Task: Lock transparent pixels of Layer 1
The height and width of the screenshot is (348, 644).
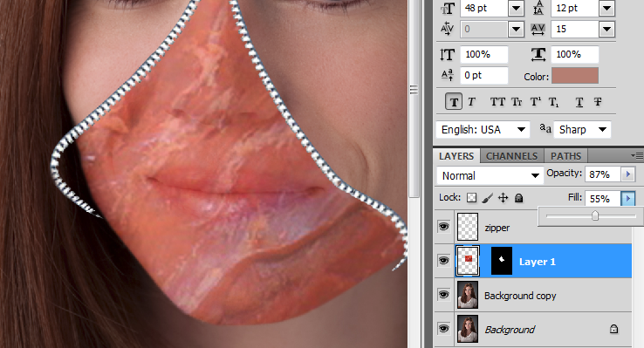Action: point(472,198)
